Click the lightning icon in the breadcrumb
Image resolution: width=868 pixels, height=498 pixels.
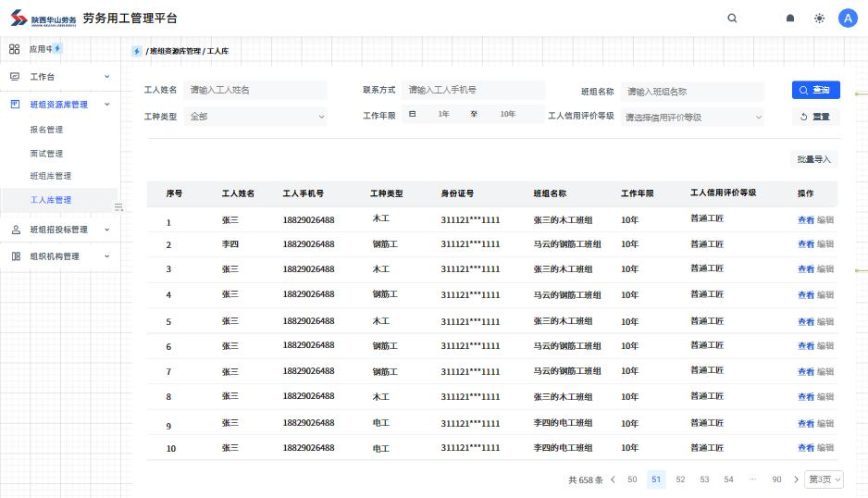click(x=137, y=52)
